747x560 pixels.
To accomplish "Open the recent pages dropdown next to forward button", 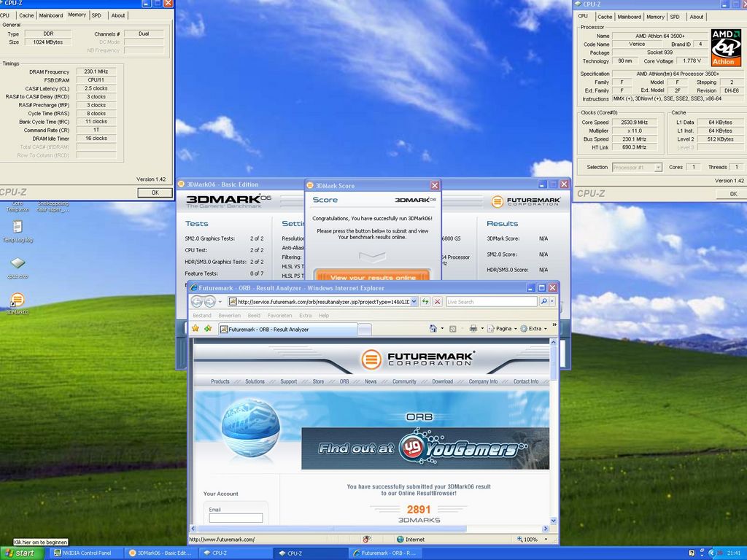I will [220, 301].
